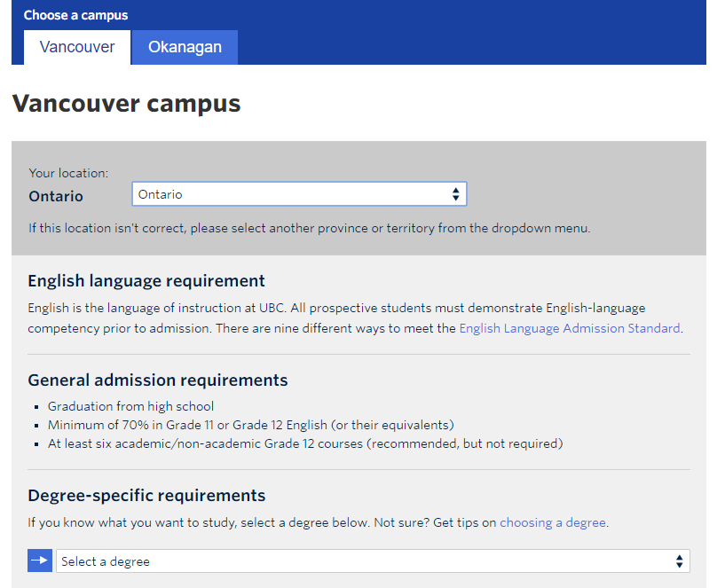Click the up-down arrows on the Ontario dropdown
Screen dimensions: 725x588
(455, 194)
